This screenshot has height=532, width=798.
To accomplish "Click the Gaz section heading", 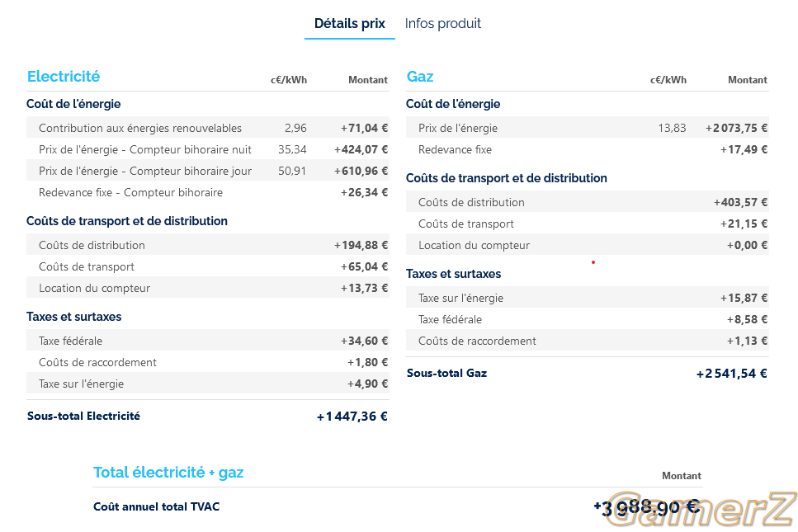I will click(x=420, y=76).
